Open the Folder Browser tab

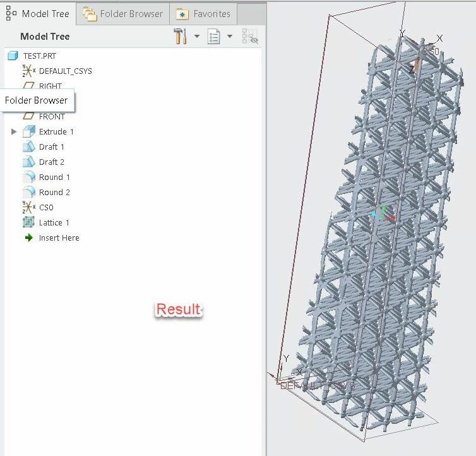coord(122,14)
